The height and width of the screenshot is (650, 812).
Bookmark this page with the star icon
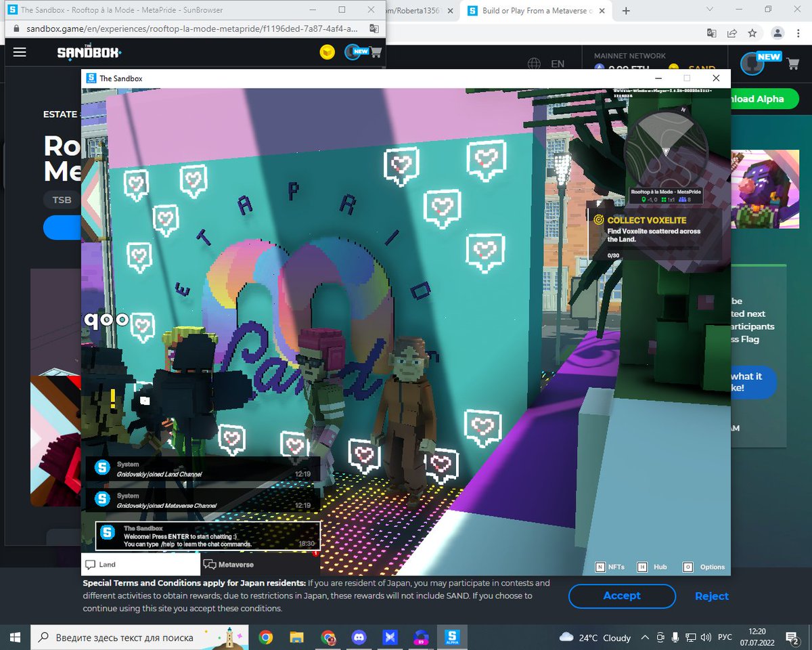[x=752, y=32]
